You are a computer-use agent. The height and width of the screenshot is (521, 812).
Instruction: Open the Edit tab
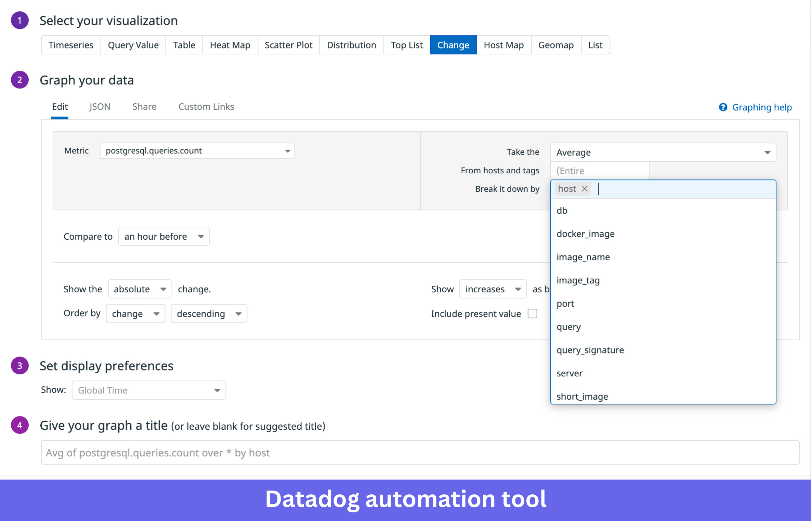(x=60, y=107)
